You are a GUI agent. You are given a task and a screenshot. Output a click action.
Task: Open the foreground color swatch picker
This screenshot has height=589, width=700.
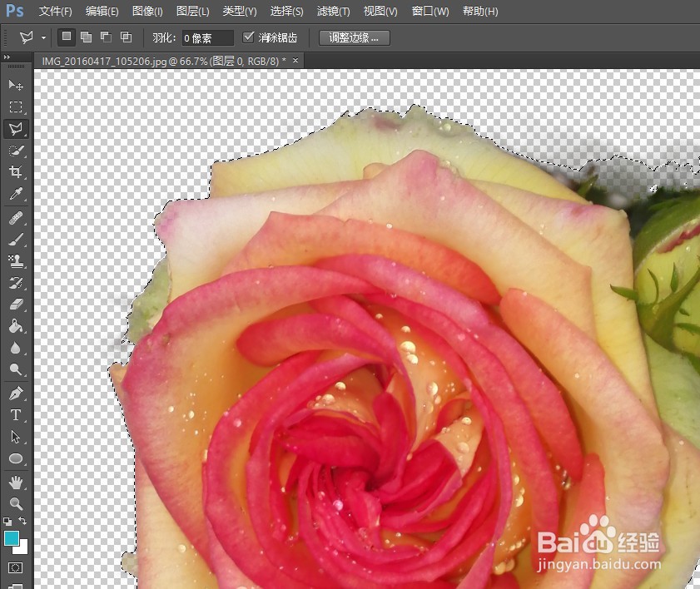[x=12, y=538]
